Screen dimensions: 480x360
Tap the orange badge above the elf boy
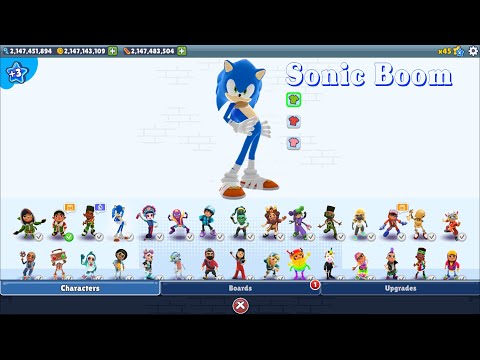(70, 207)
